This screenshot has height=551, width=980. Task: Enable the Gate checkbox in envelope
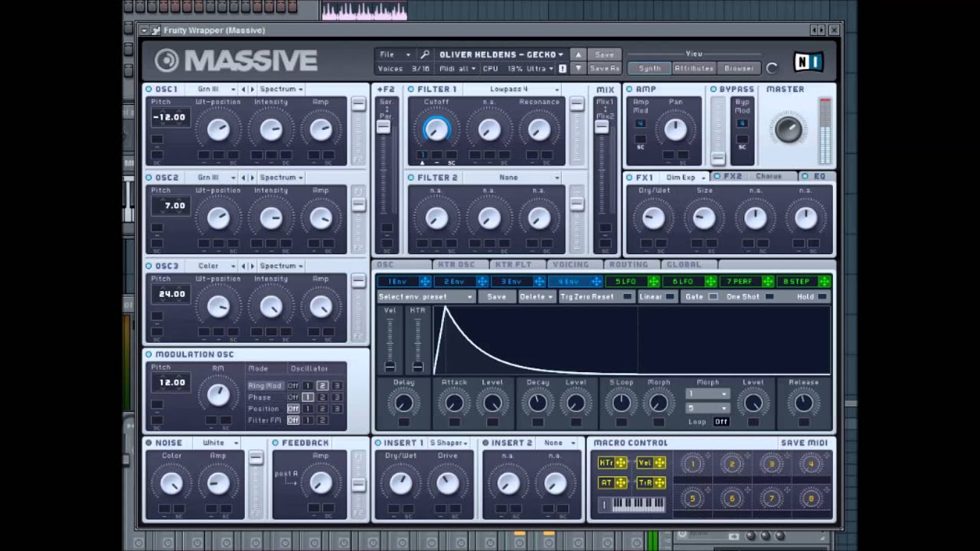[713, 297]
